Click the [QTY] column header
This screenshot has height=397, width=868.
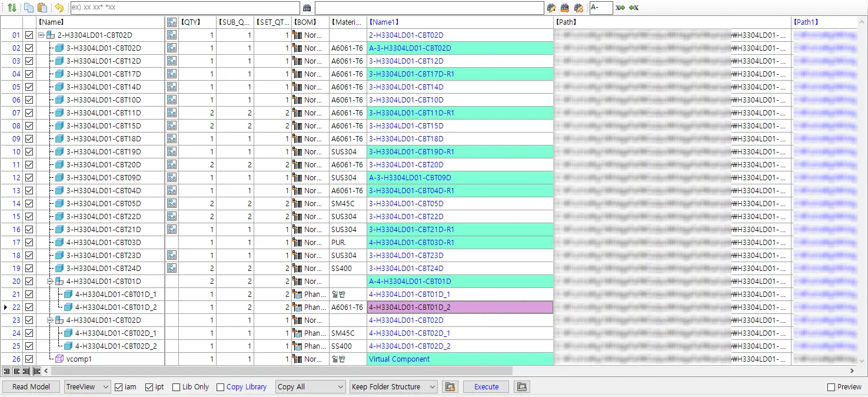pyautogui.click(x=198, y=22)
